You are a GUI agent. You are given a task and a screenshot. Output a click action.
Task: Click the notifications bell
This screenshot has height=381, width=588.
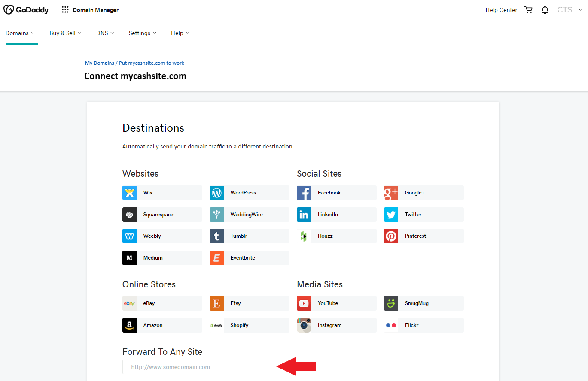545,9
